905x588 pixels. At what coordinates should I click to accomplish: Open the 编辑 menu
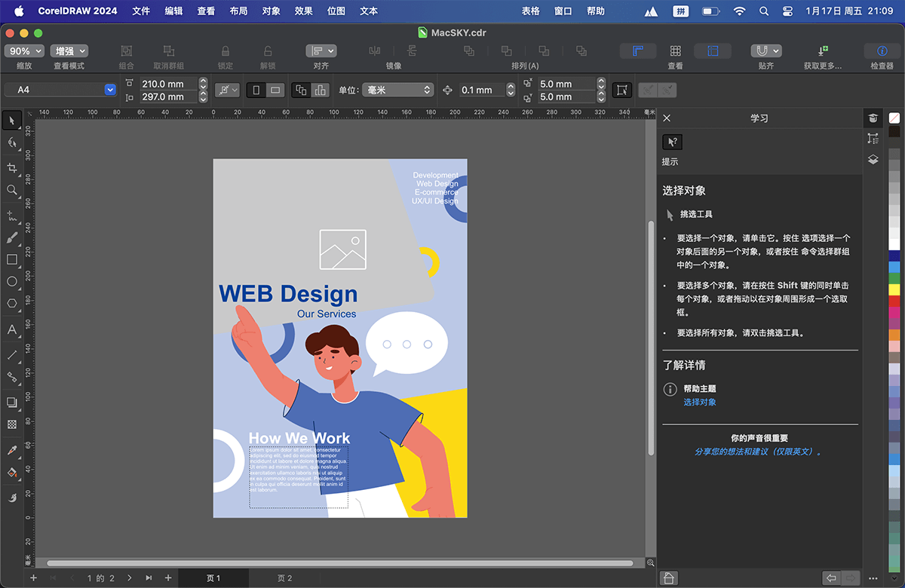pyautogui.click(x=173, y=11)
